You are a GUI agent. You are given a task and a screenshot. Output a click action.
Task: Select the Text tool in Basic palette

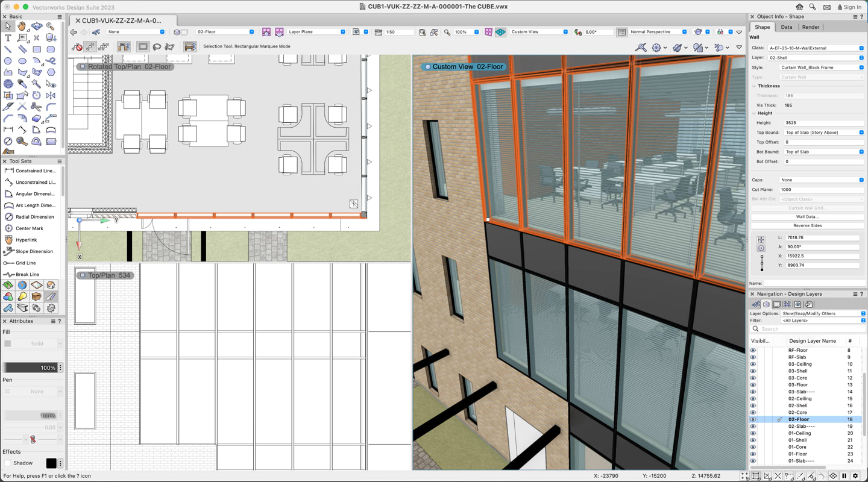coord(8,38)
